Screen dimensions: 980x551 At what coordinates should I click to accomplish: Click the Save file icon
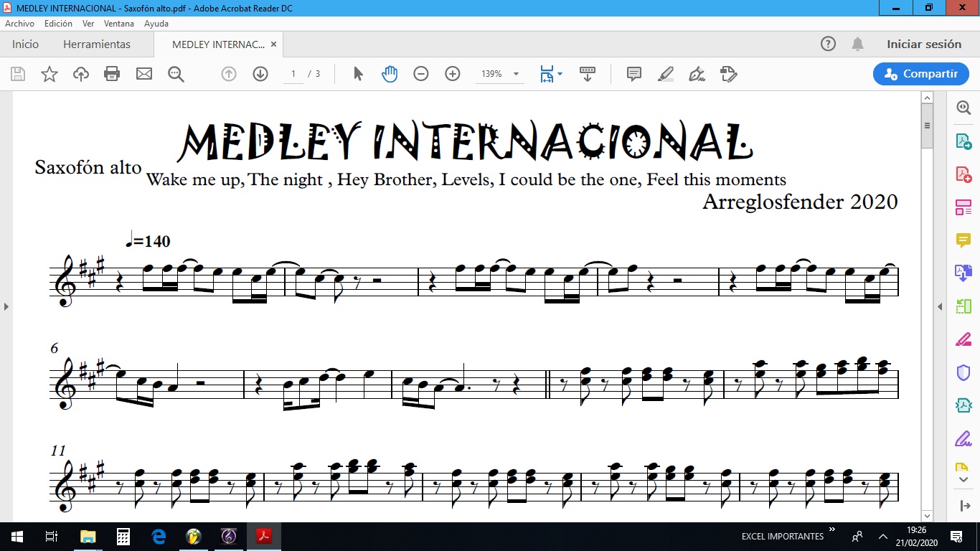18,74
